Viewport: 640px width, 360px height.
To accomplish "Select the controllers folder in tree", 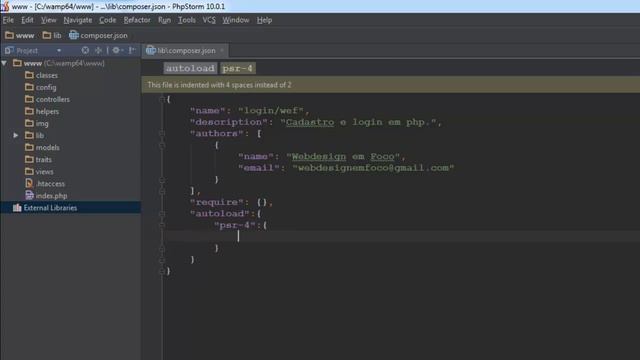I will click(53, 99).
